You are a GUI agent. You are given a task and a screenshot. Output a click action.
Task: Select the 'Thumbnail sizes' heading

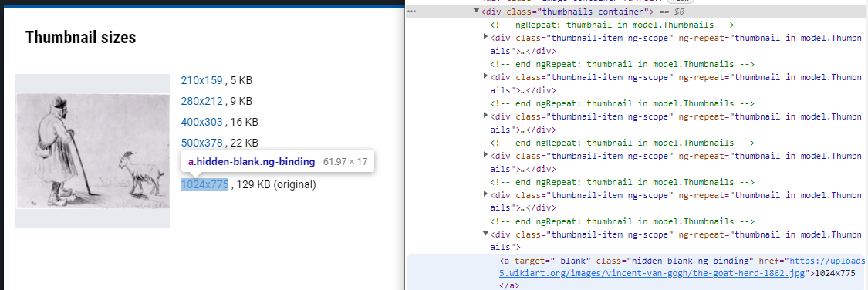pyautogui.click(x=80, y=38)
